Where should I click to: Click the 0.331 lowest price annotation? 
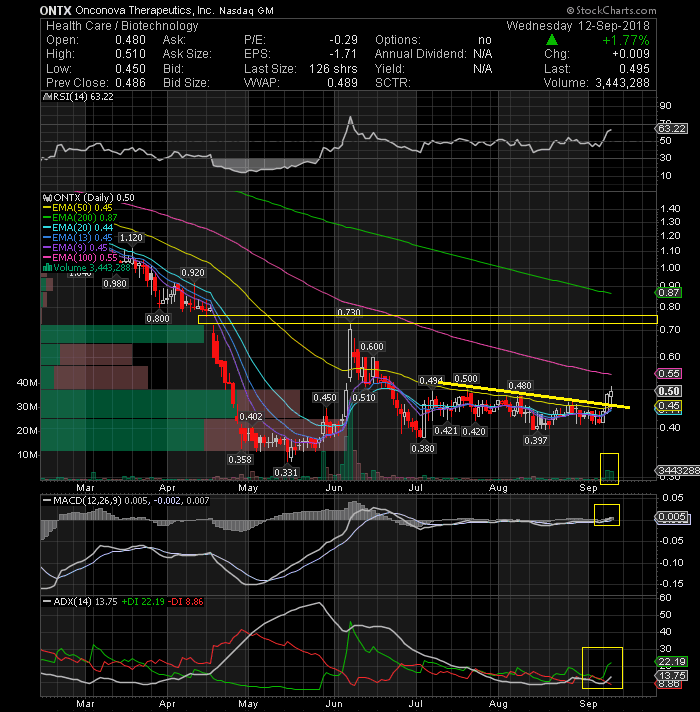286,472
